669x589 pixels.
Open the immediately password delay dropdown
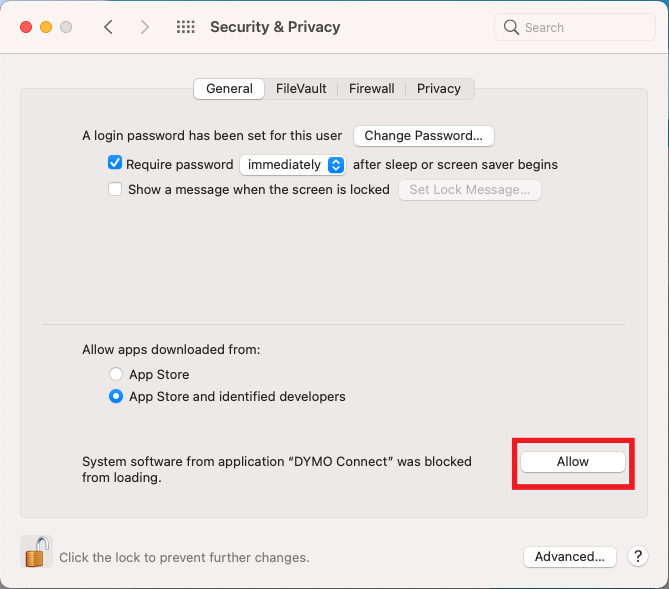[293, 165]
